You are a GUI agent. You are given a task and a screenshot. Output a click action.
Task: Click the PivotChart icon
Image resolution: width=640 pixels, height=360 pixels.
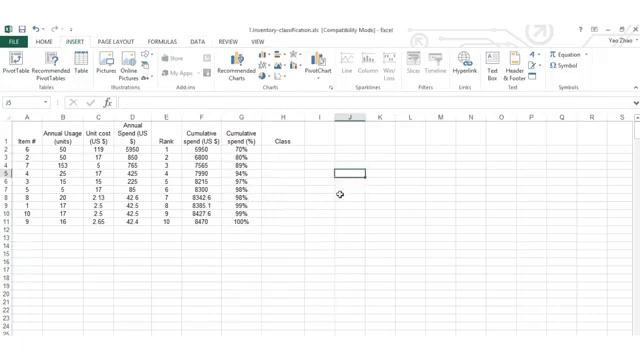tap(318, 59)
